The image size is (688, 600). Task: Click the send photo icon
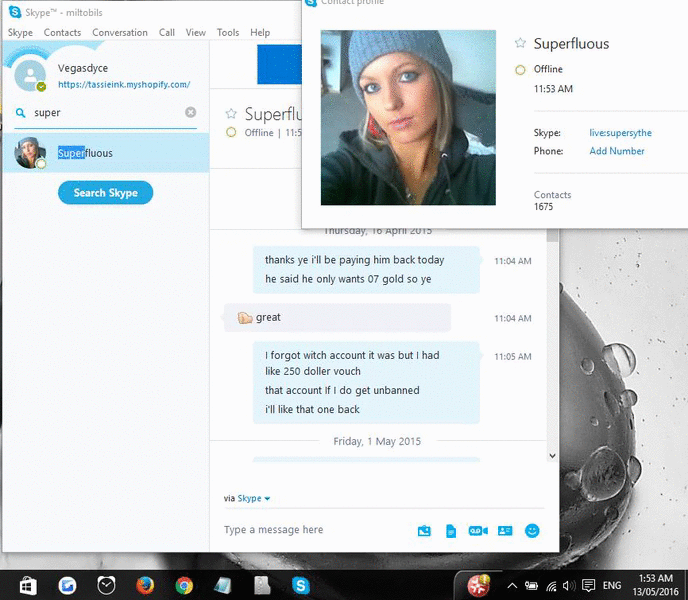pyautogui.click(x=424, y=531)
